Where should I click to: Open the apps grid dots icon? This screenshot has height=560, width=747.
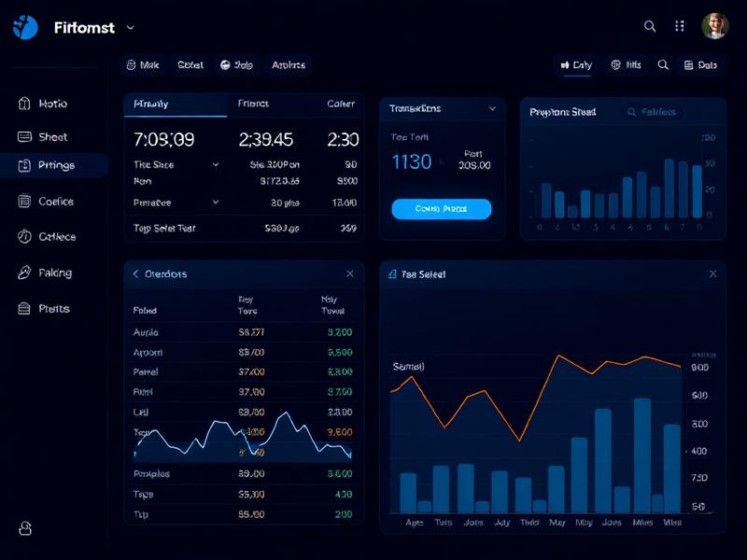tap(680, 26)
